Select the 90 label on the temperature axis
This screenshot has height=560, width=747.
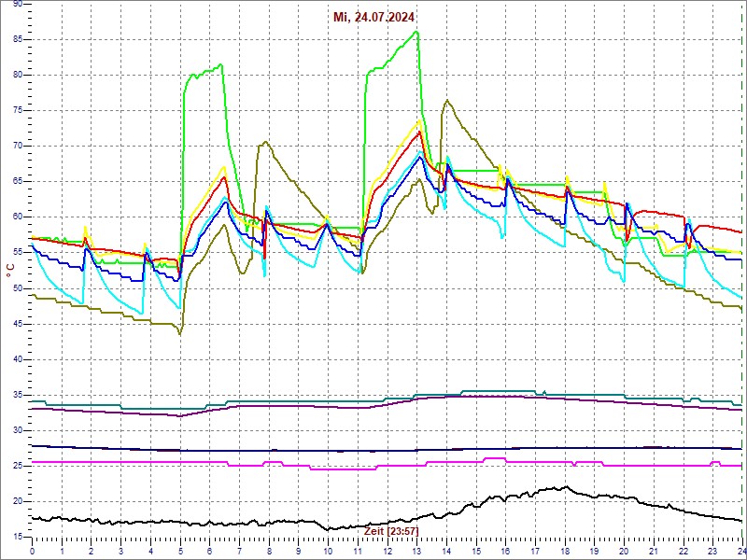pyautogui.click(x=18, y=4)
